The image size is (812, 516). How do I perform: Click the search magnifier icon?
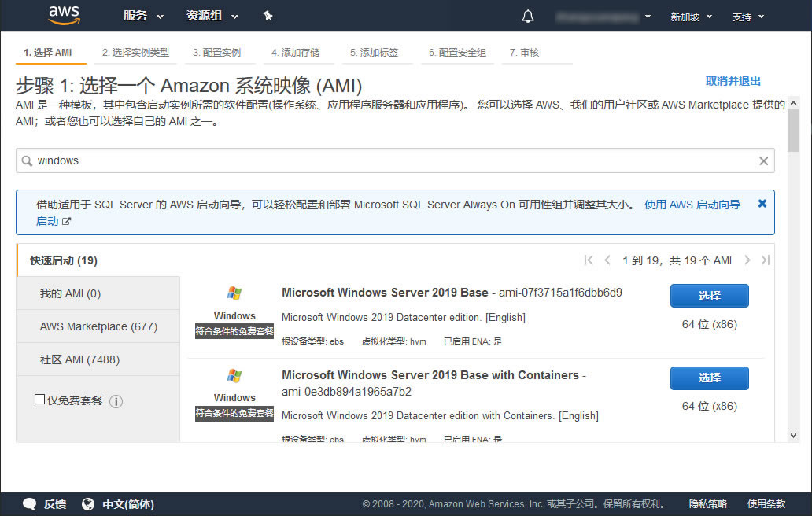(27, 161)
